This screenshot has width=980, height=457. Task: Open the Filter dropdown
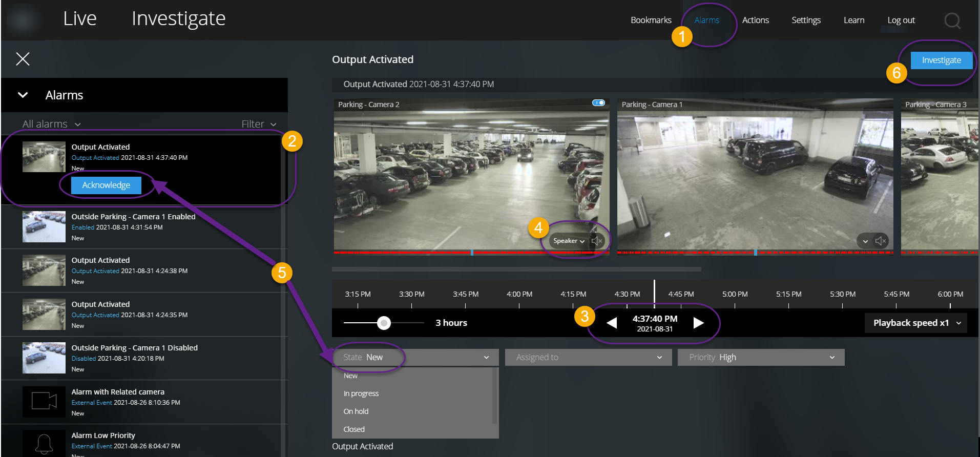(x=259, y=124)
